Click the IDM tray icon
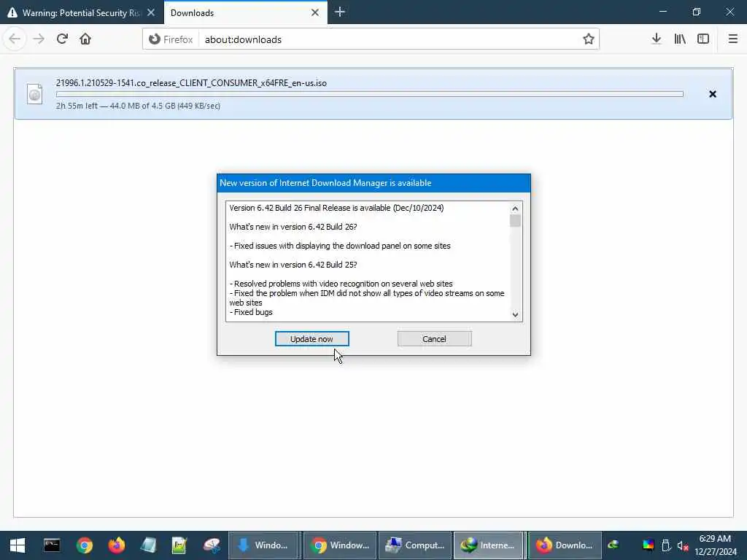747x560 pixels. pos(613,545)
